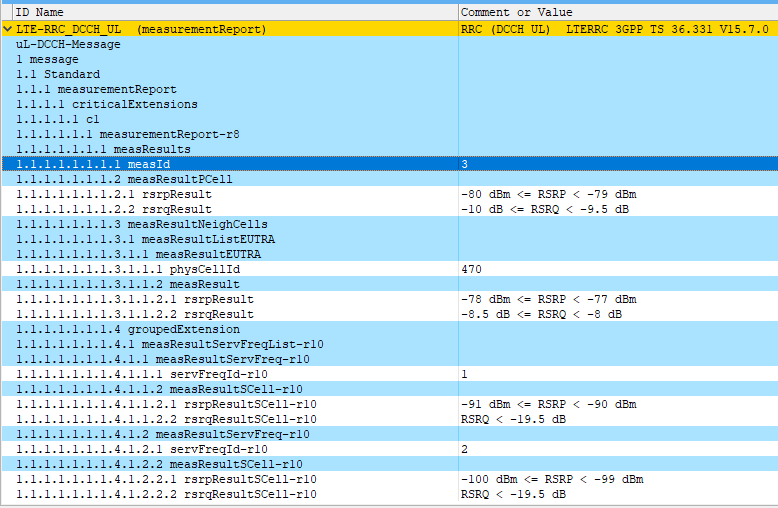This screenshot has width=778, height=508.
Task: Click the value '-8.5 dB <= RSRQ < -8 dB'
Action: [541, 314]
